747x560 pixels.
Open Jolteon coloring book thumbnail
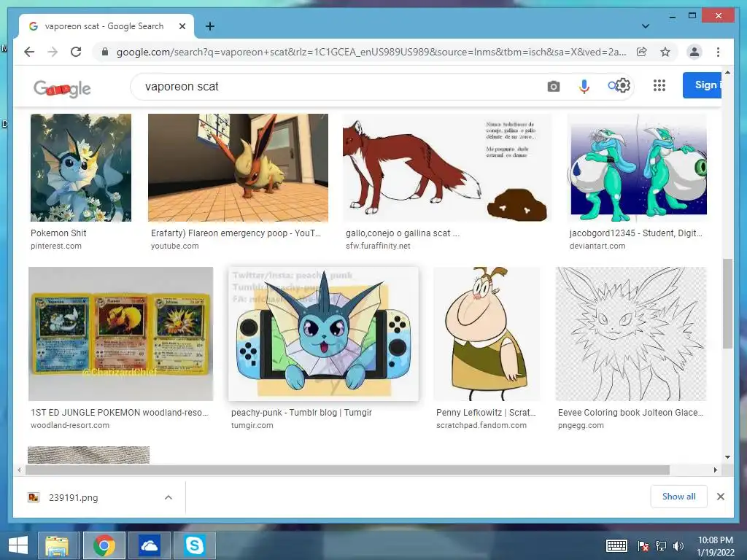[x=631, y=334]
